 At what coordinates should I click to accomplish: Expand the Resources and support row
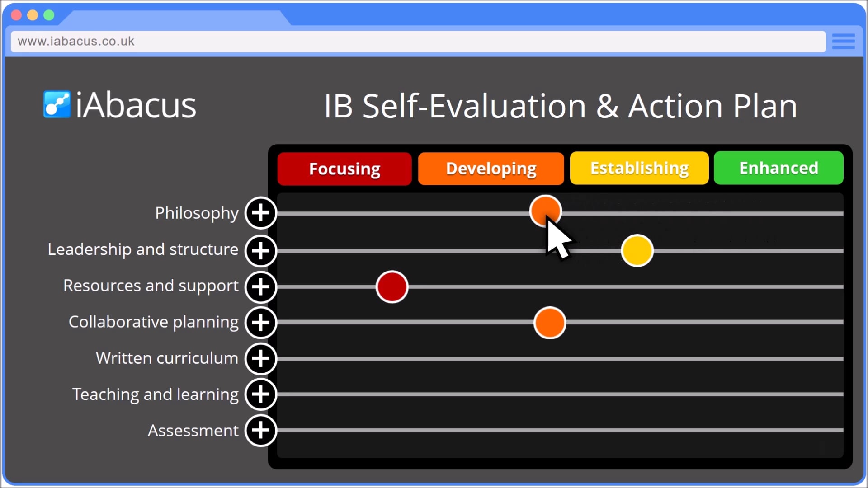pyautogui.click(x=260, y=286)
